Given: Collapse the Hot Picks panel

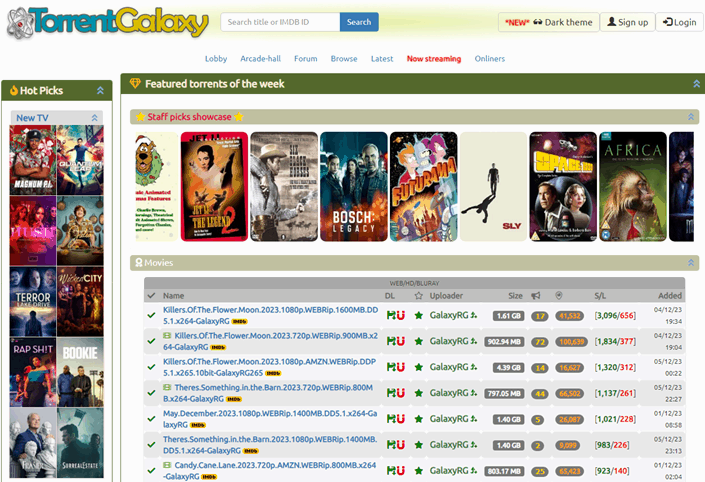Looking at the screenshot, I should pyautogui.click(x=100, y=90).
